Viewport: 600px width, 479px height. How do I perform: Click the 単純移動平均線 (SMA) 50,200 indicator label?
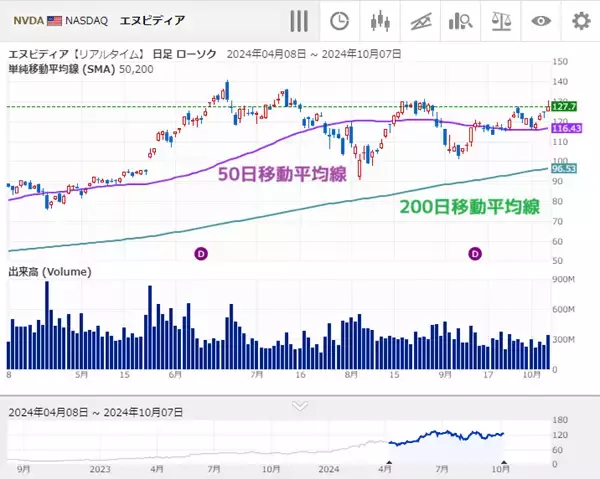tap(81, 69)
